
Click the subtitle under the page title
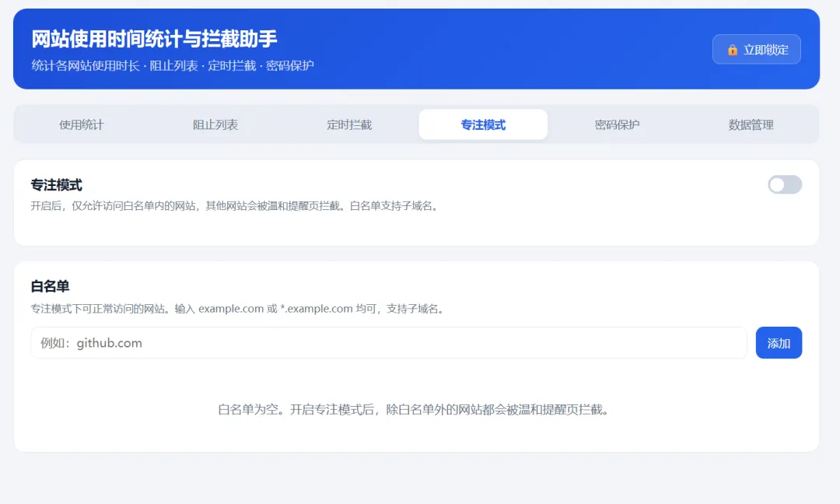click(173, 66)
